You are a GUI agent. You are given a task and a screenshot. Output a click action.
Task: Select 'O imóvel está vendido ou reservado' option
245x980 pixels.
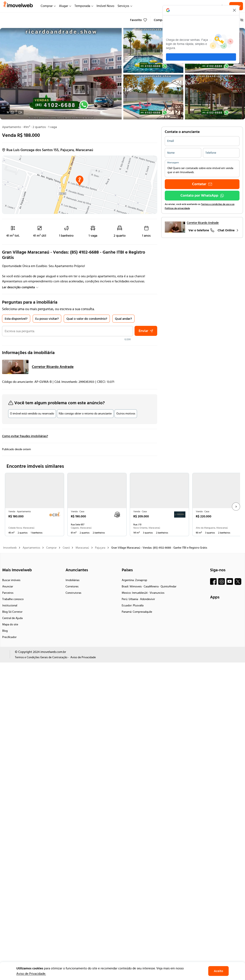pos(32,413)
